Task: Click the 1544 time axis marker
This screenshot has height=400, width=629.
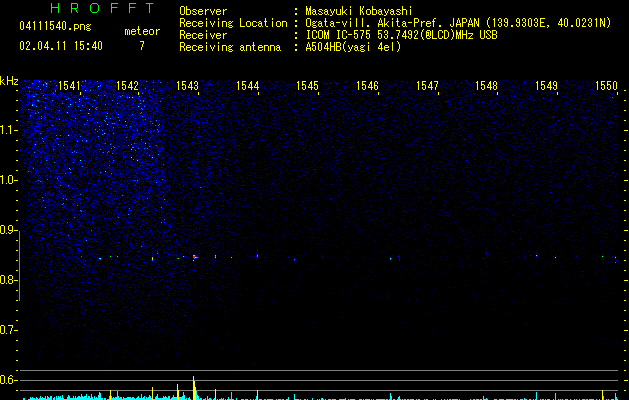Action: 248,86
